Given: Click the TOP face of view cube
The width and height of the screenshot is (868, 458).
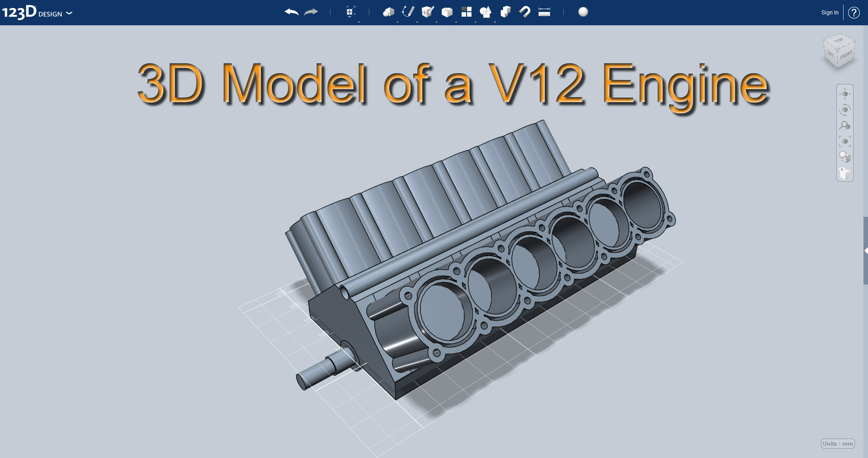Looking at the screenshot, I should [839, 41].
